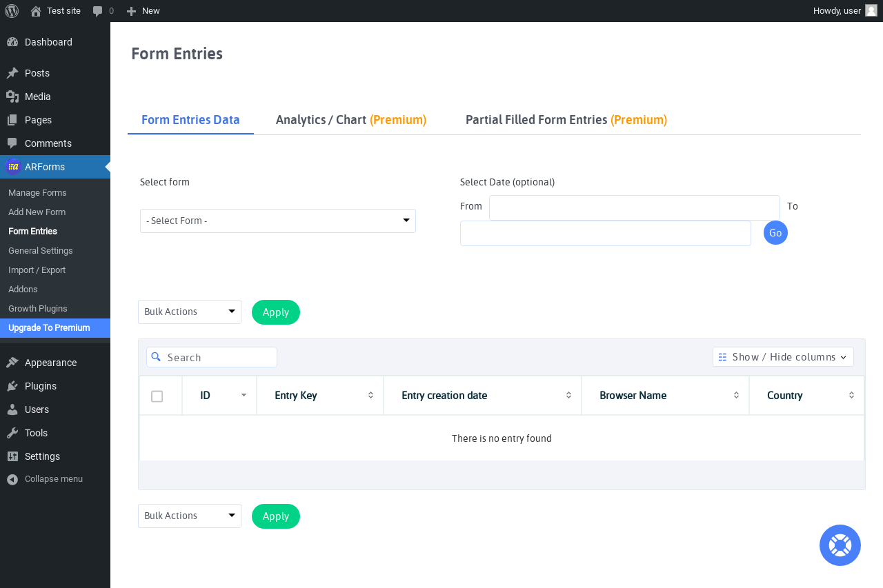Open the comments bubble icon in admin bar
The image size is (883, 588).
pos(98,11)
